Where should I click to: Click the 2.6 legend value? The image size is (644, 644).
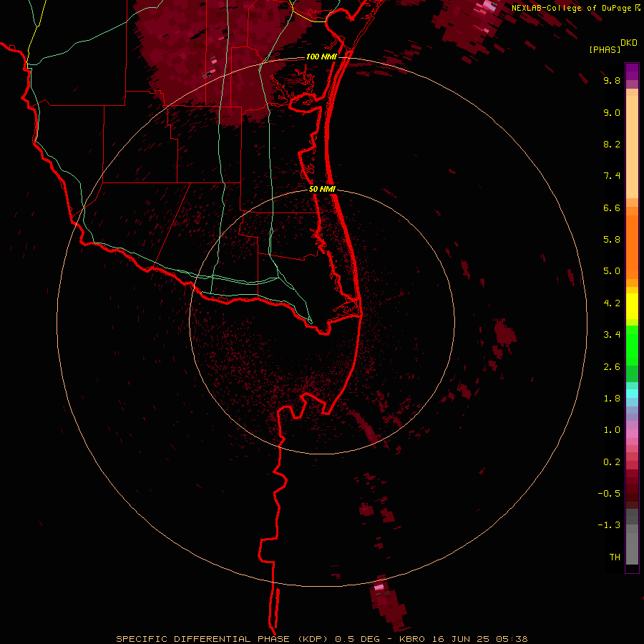612,367
